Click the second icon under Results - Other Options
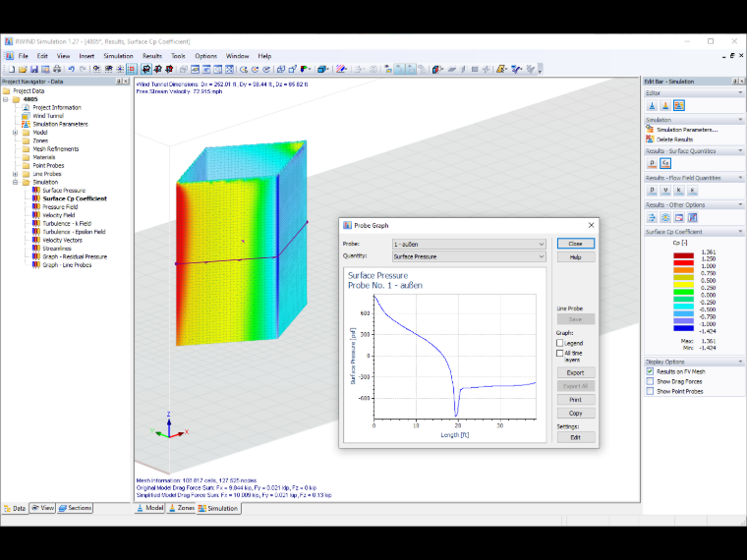The width and height of the screenshot is (747, 560). (x=665, y=218)
